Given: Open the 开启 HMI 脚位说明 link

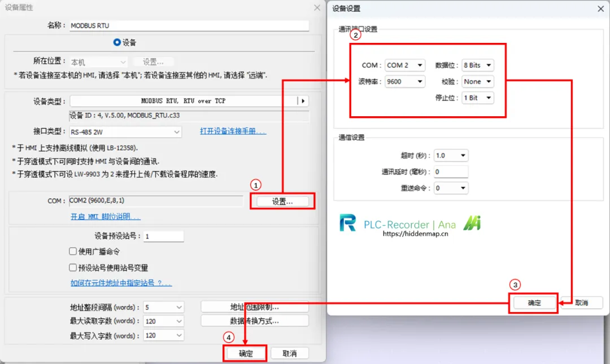Looking at the screenshot, I should click(x=105, y=216).
